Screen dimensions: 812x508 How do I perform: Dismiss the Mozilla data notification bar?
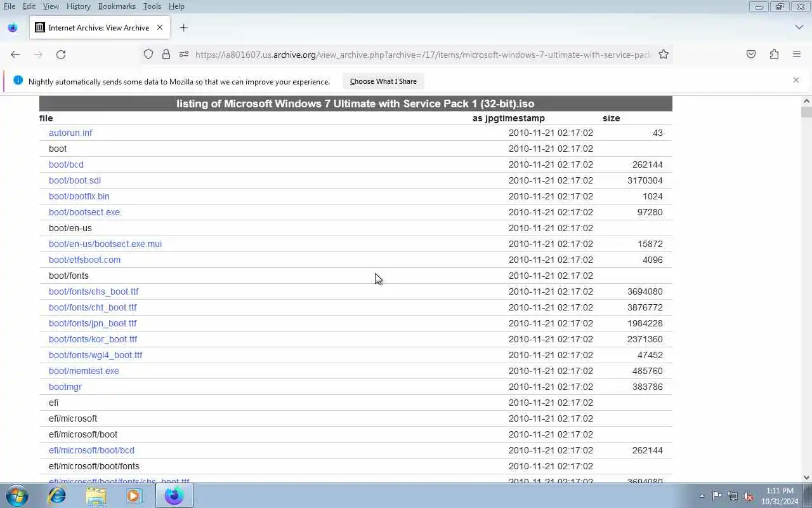coord(796,81)
